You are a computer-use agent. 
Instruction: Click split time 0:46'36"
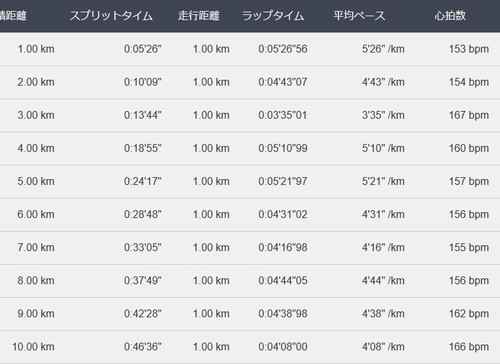pos(142,347)
